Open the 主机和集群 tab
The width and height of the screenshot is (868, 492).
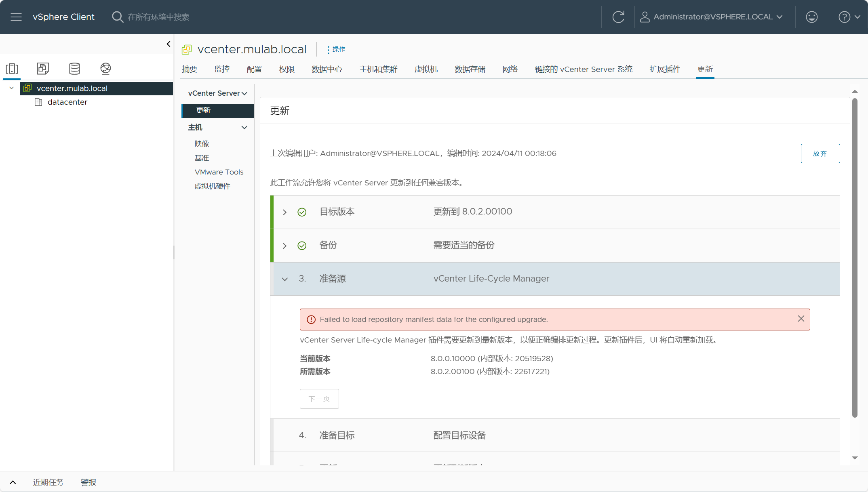point(379,69)
